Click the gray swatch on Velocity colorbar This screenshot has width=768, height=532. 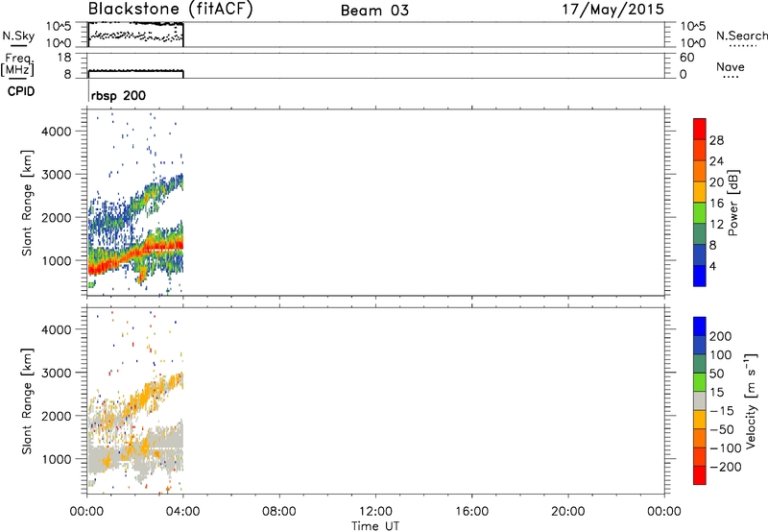point(700,401)
